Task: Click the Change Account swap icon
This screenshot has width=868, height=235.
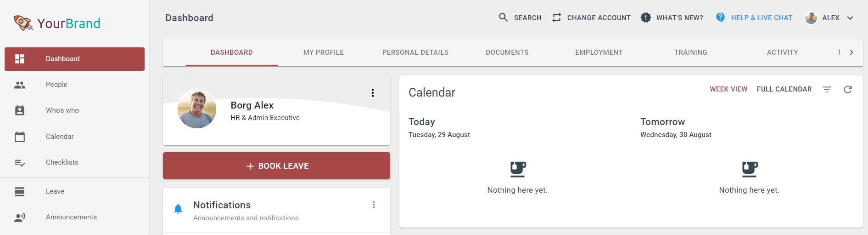Action: 557,17
